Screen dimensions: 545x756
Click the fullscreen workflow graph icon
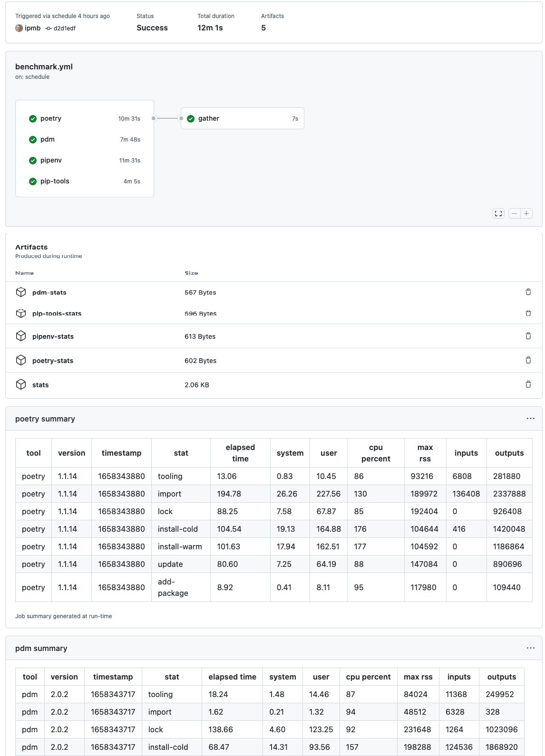point(498,214)
